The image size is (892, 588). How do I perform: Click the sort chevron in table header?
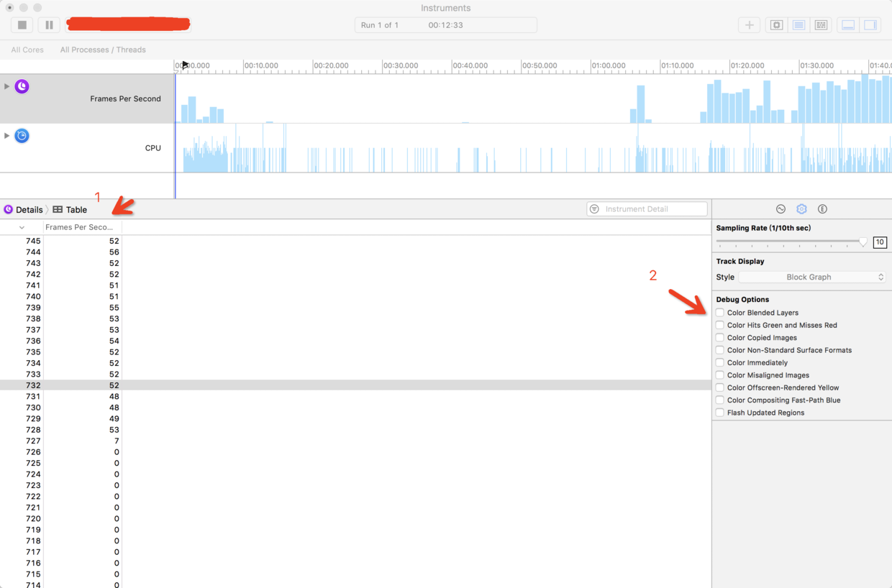(x=22, y=227)
